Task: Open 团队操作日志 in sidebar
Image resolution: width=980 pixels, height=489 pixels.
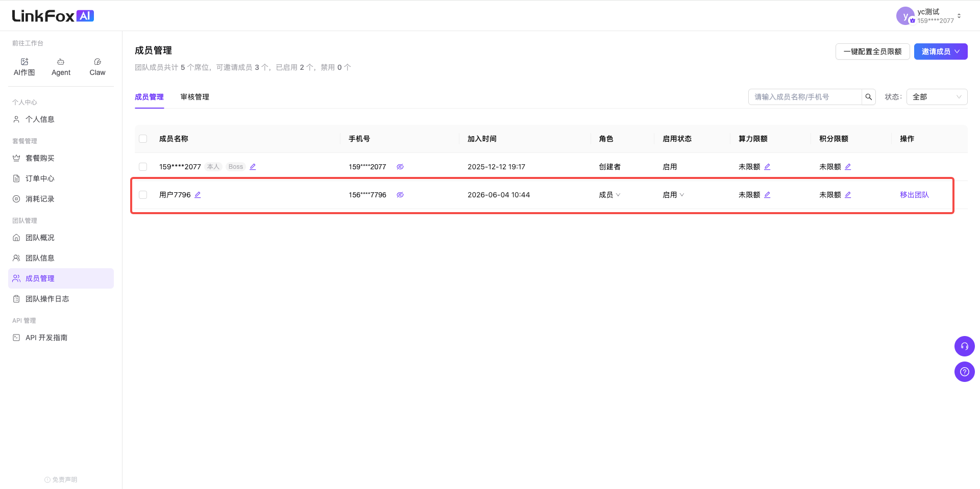Action: point(61,299)
